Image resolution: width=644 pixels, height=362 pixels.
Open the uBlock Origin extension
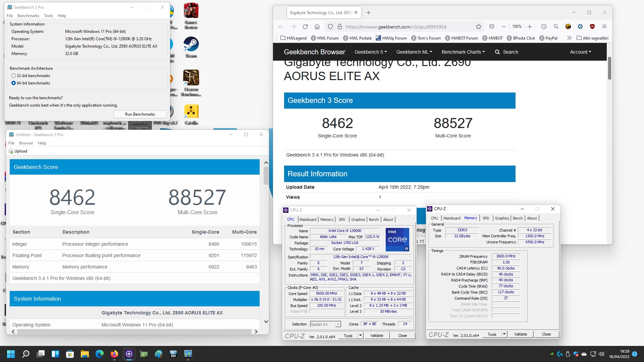592,27
